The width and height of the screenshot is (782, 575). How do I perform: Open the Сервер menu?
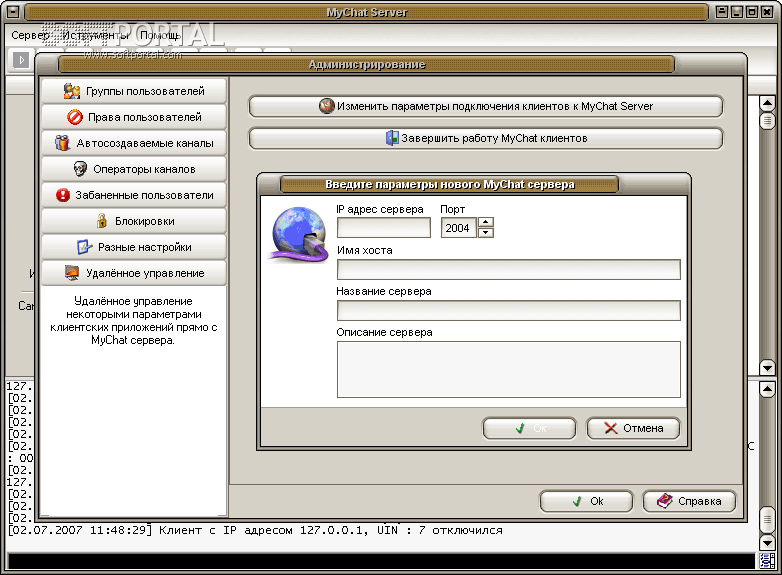coord(30,35)
